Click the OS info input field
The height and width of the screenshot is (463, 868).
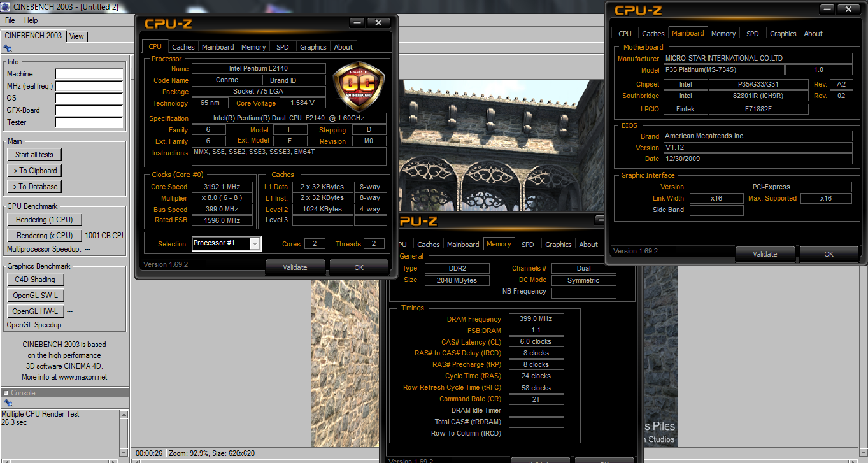89,98
